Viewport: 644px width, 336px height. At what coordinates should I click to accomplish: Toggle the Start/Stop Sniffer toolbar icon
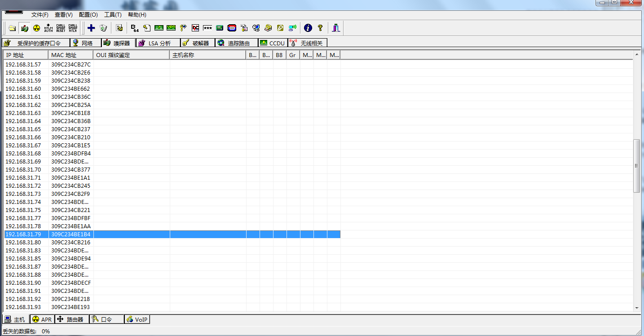24,28
